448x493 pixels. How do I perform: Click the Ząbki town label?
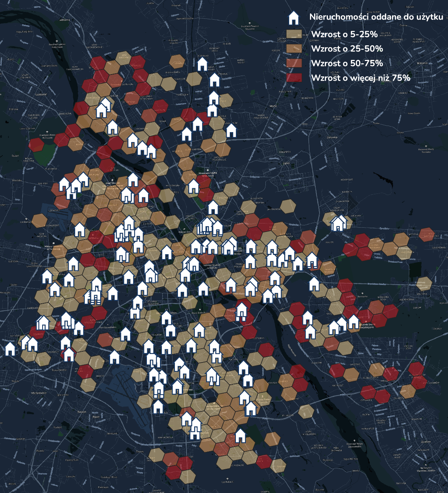click(286, 163)
